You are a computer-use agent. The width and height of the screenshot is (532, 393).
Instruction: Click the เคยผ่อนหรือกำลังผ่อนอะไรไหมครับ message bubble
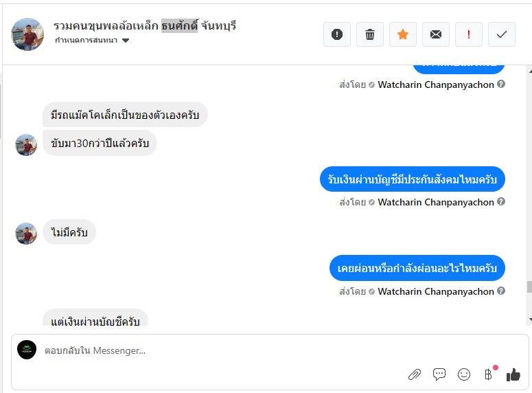[417, 268]
